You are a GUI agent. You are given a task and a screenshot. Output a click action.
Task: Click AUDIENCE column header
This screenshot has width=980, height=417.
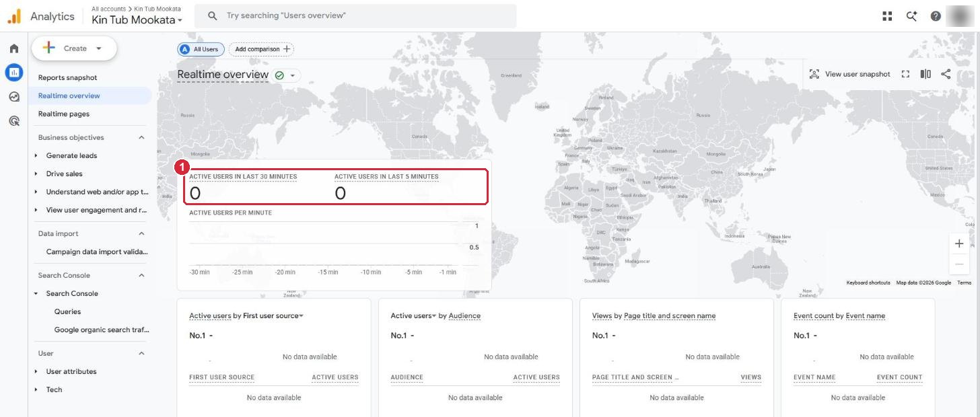tap(407, 377)
